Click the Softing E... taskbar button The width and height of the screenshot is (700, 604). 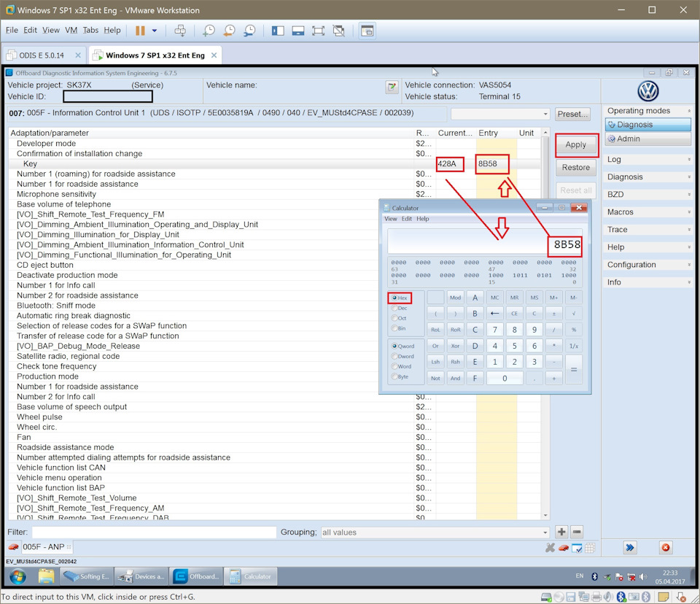[x=87, y=577]
